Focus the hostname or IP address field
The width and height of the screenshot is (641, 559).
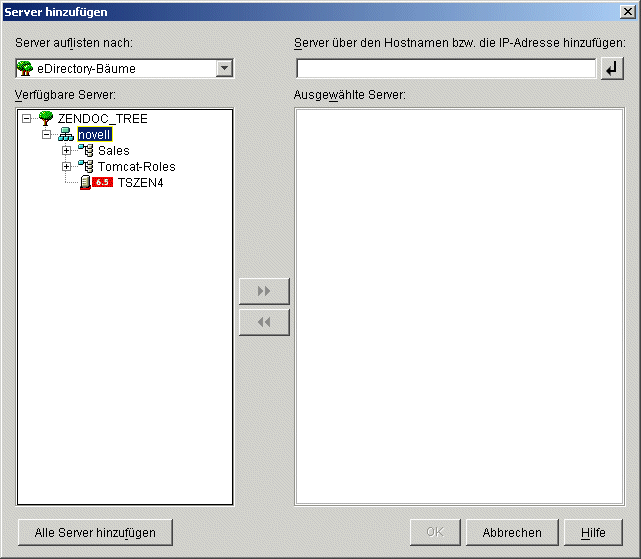[x=446, y=69]
